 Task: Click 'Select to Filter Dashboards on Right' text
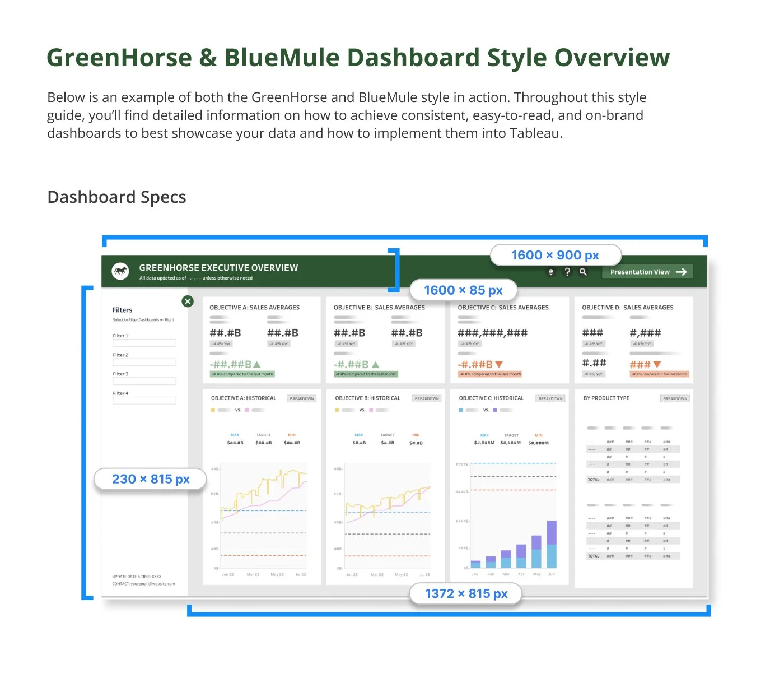[x=143, y=320]
